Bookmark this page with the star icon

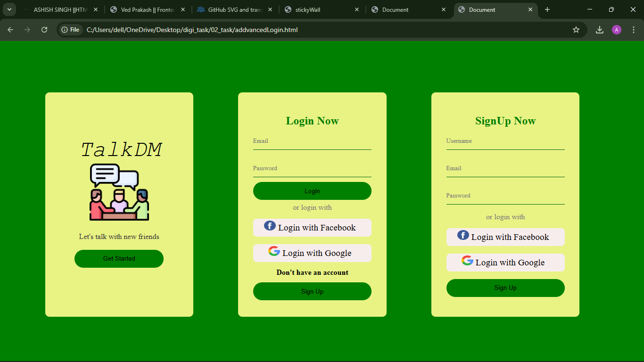tap(576, 30)
